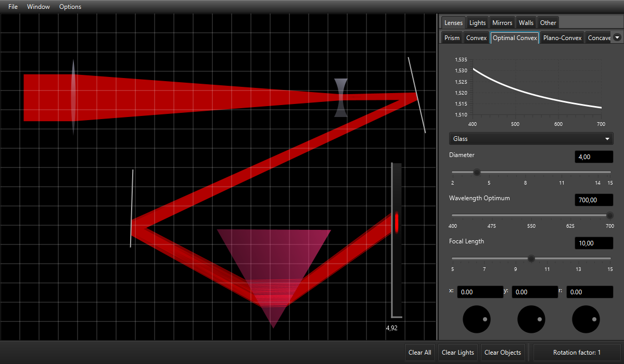
Task: Select the vertical detector bar with red spot
Action: [x=397, y=240]
